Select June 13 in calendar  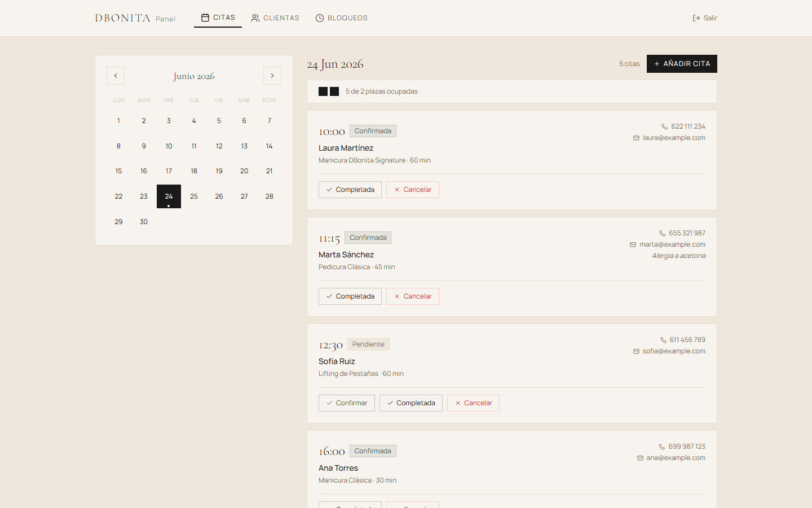coord(244,146)
